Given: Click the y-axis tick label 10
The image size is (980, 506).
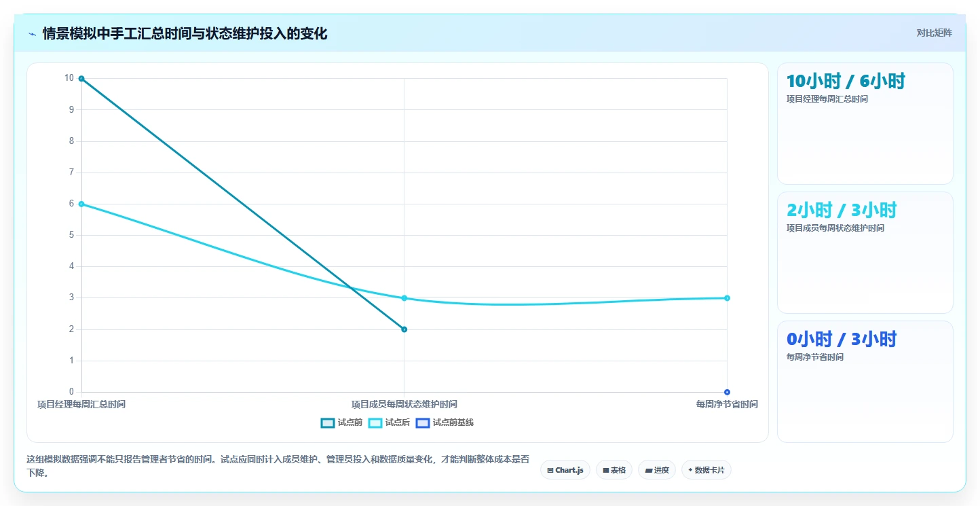Looking at the screenshot, I should click(x=69, y=77).
